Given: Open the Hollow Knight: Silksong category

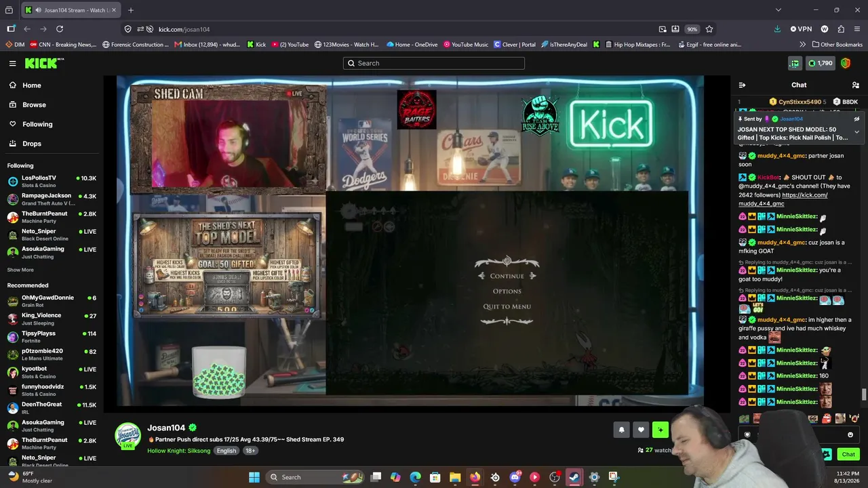Looking at the screenshot, I should coord(178,451).
